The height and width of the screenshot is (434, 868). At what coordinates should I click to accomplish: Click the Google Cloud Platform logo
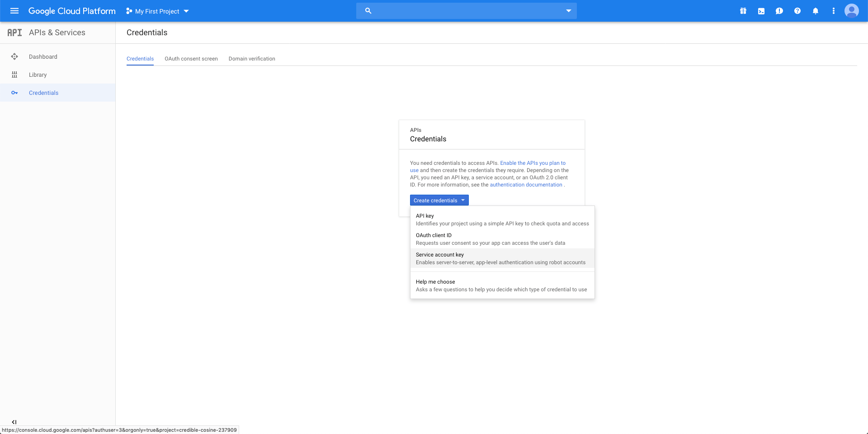tap(72, 11)
